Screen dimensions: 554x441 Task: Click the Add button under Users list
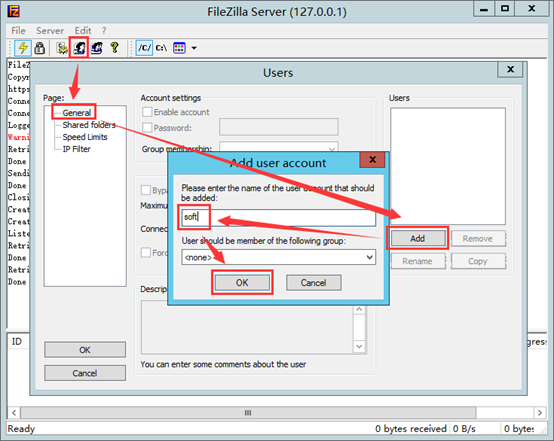pyautogui.click(x=418, y=239)
